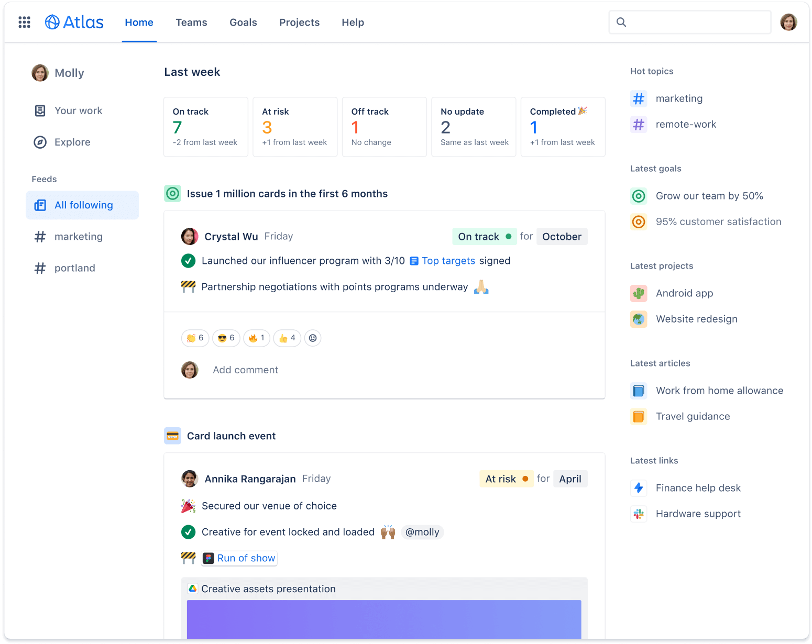This screenshot has width=812, height=644.
Task: Toggle the sunglasses emoji reaction
Action: (226, 338)
